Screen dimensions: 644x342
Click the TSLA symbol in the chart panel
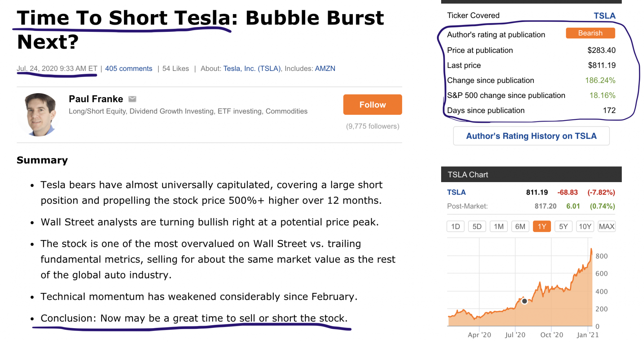(x=456, y=192)
